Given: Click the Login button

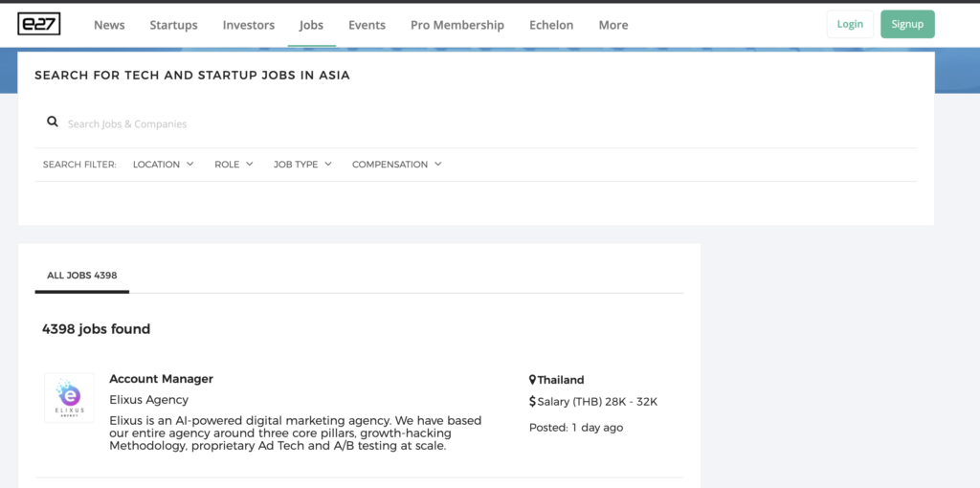Looking at the screenshot, I should point(850,24).
